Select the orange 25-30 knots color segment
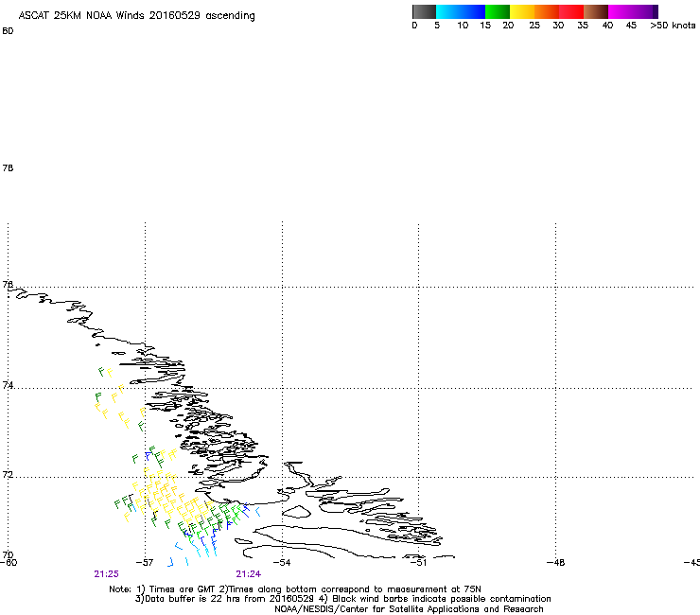 547,11
